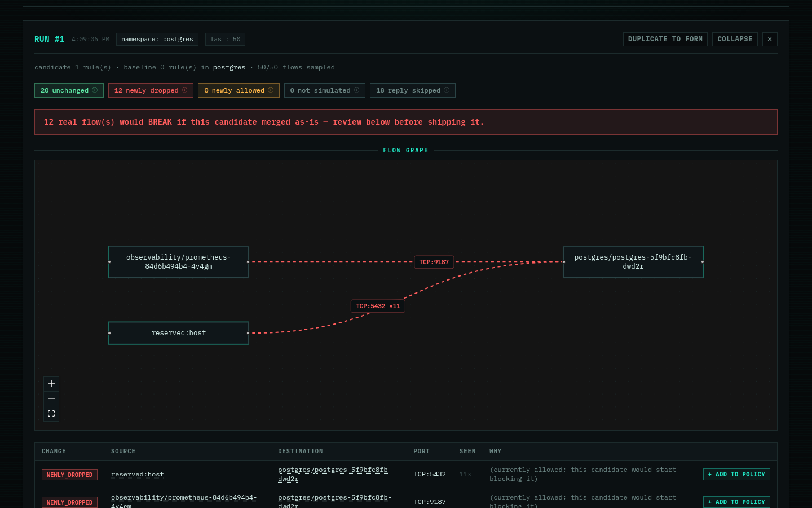Open postgres destination link in reserved:host row
812x508 pixels.
335,474
